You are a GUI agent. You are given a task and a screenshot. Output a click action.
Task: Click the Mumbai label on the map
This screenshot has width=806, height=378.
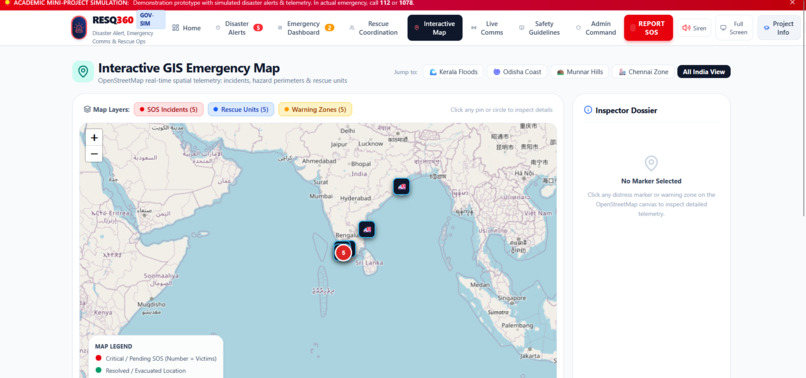(x=321, y=196)
